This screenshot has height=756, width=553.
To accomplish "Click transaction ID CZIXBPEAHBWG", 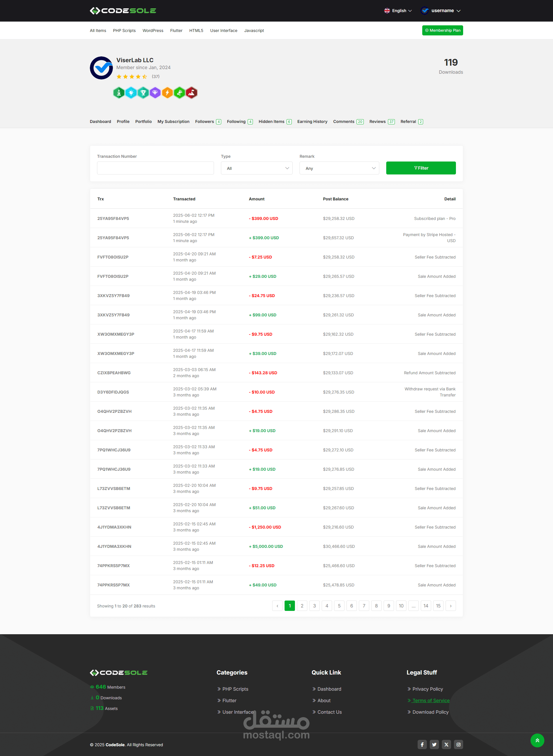I will [x=114, y=373].
